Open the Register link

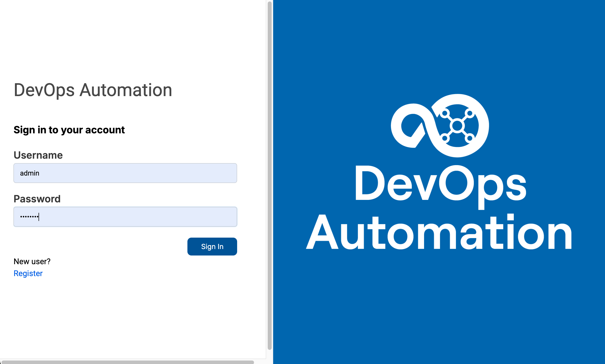28,273
